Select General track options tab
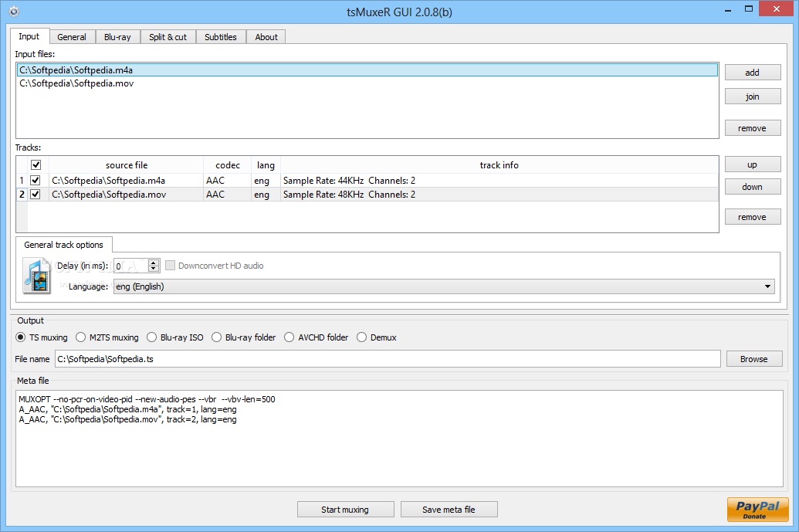The width and height of the screenshot is (799, 532). [x=64, y=245]
